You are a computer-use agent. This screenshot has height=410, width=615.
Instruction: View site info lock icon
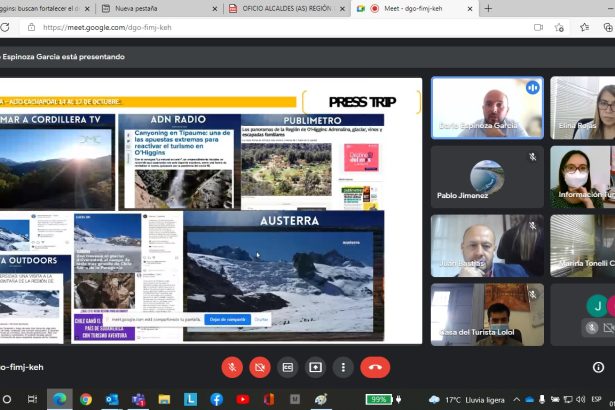pos(31,27)
